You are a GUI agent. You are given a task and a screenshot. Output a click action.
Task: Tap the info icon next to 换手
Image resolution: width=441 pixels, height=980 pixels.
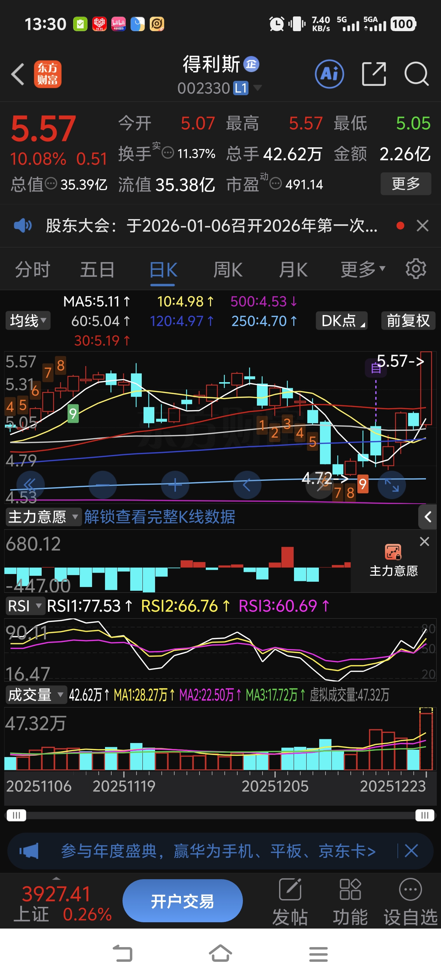click(x=168, y=153)
